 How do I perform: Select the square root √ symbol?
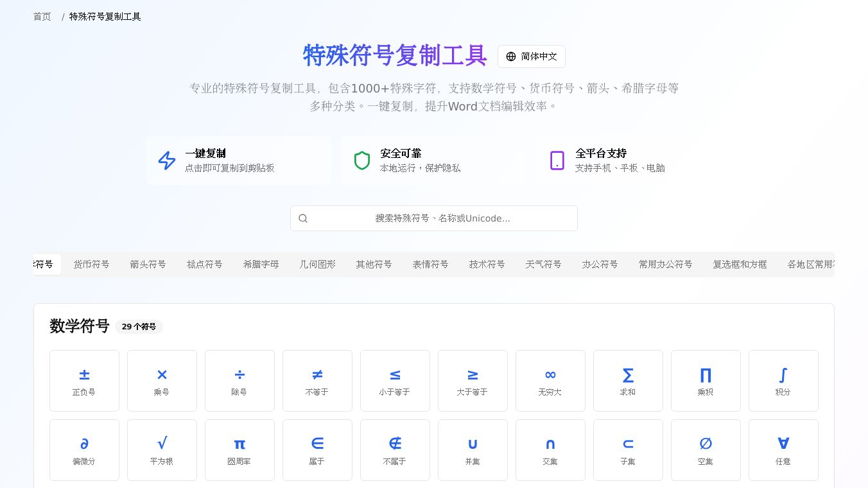tap(162, 450)
